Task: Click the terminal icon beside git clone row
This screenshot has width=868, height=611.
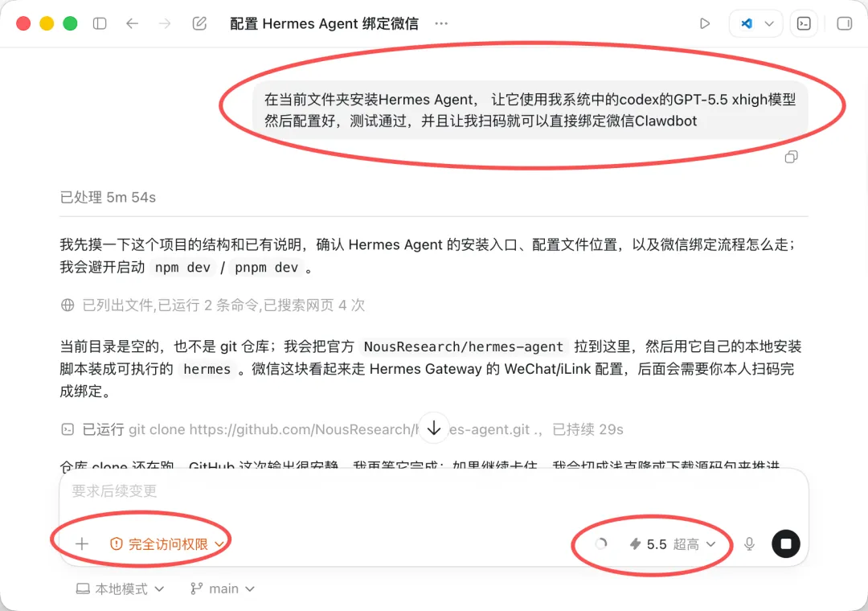Action: [68, 429]
